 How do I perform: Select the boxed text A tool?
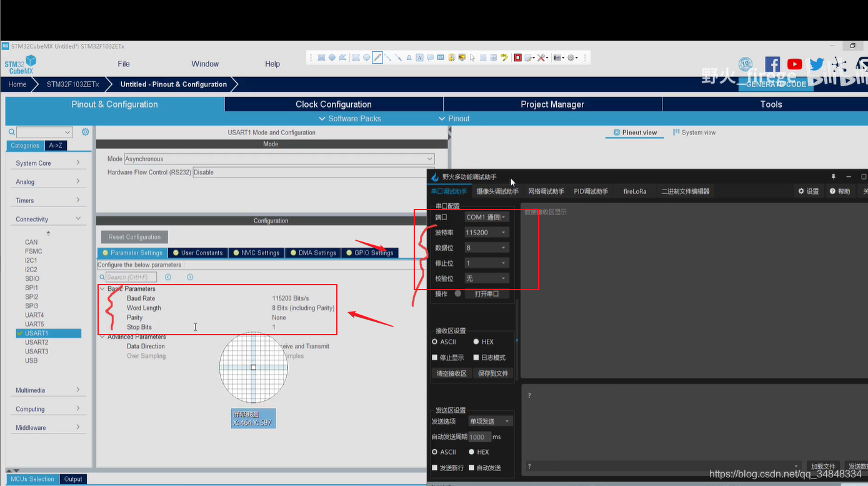419,58
